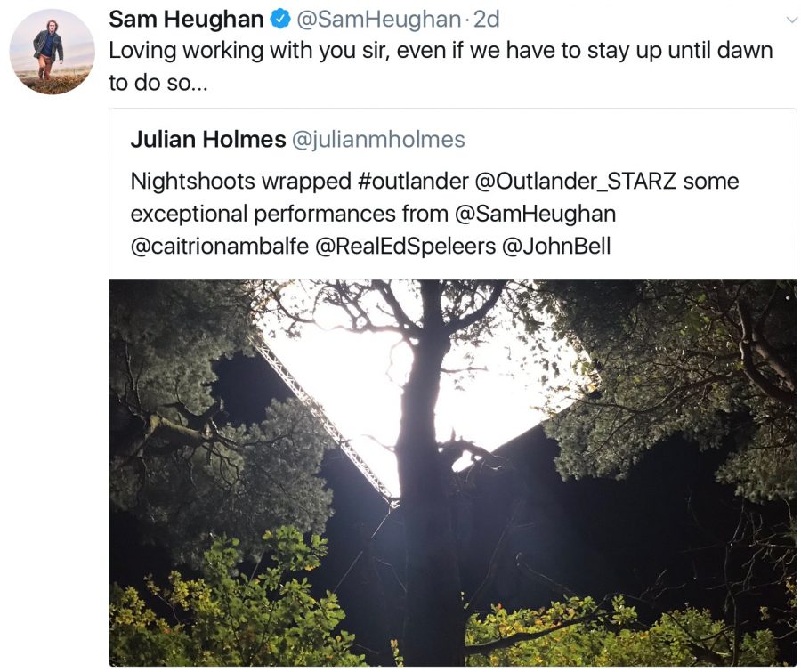Visit the @RealEdSpeelers mention
Viewport: 801px width, 672px height.
click(405, 247)
